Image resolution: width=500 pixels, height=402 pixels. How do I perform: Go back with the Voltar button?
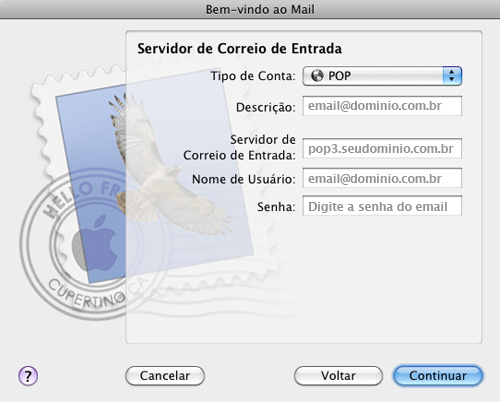coord(338,376)
